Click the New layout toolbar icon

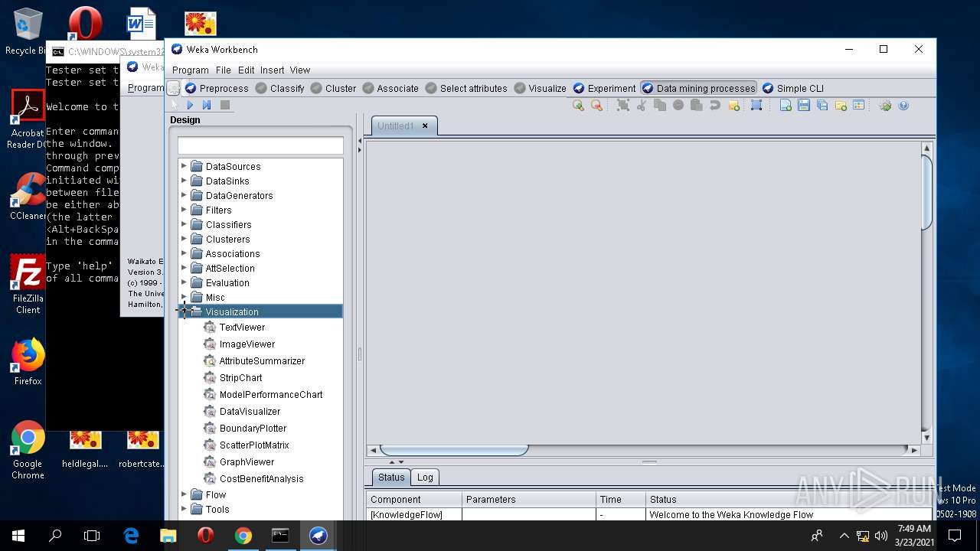click(786, 106)
